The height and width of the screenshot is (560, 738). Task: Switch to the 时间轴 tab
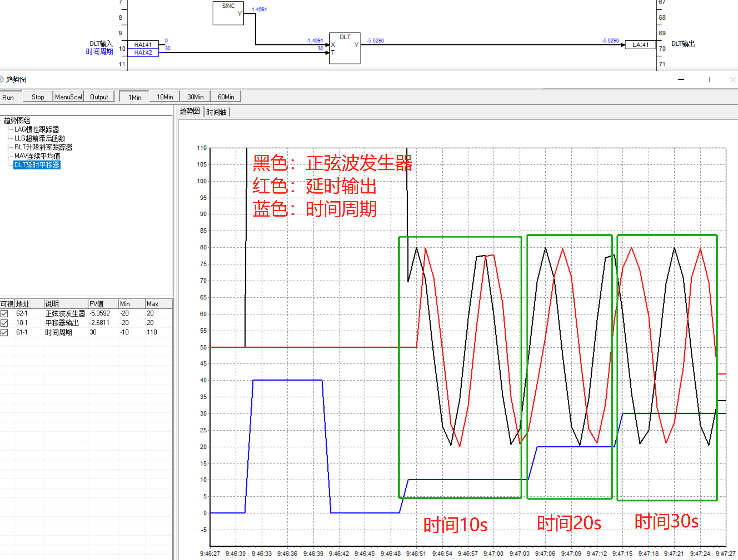coord(216,112)
